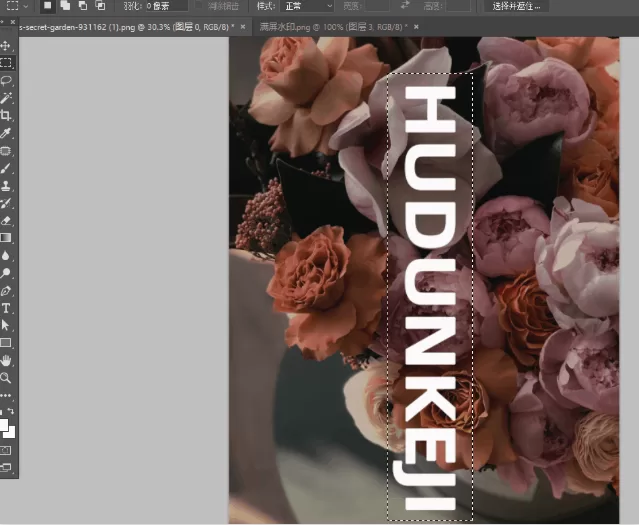The image size is (639, 525).
Task: Select the Blur tool
Action: coord(6,256)
